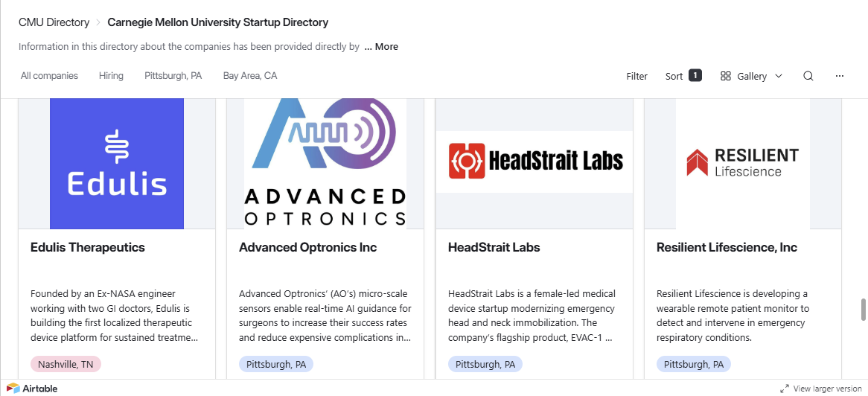Open the Sort options

point(683,76)
